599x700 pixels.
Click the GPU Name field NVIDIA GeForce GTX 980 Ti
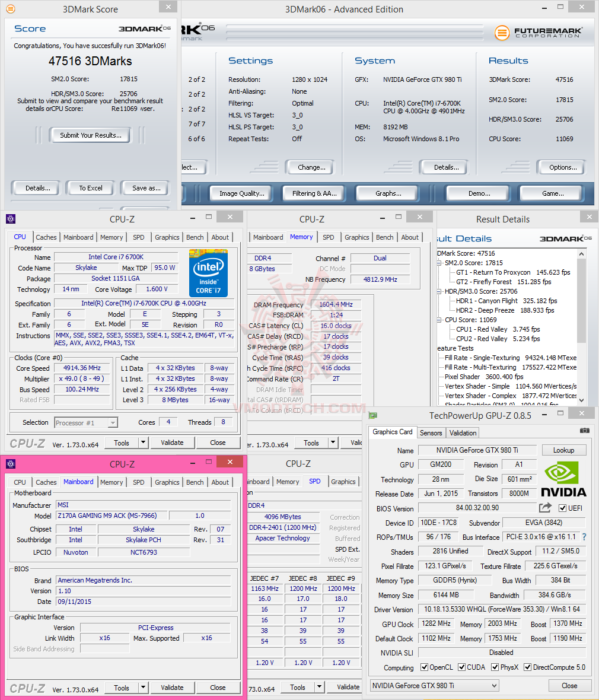(477, 450)
